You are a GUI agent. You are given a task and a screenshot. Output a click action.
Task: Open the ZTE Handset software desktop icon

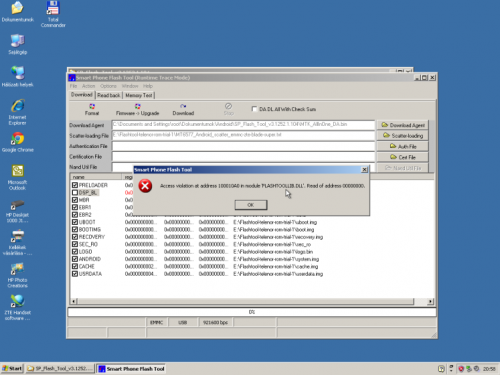coord(17,307)
